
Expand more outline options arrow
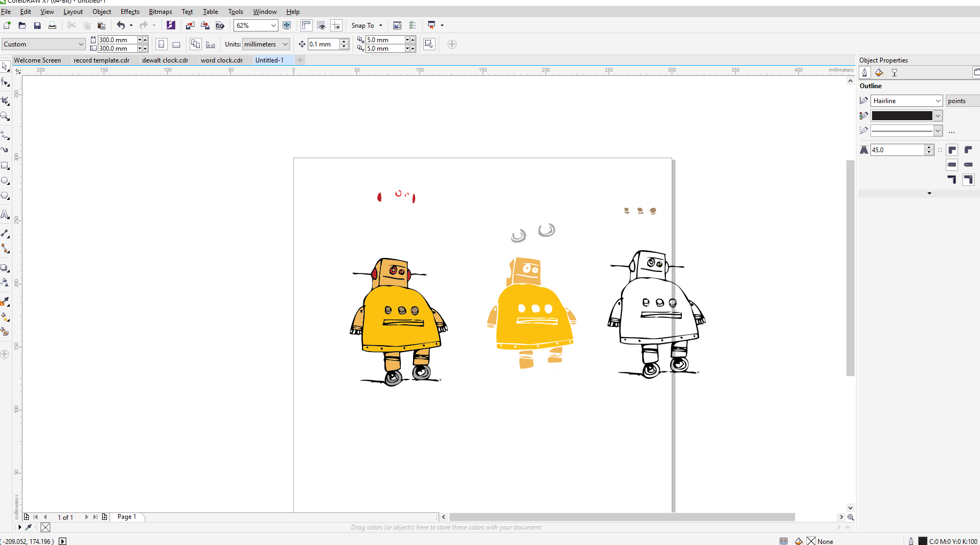pyautogui.click(x=929, y=193)
